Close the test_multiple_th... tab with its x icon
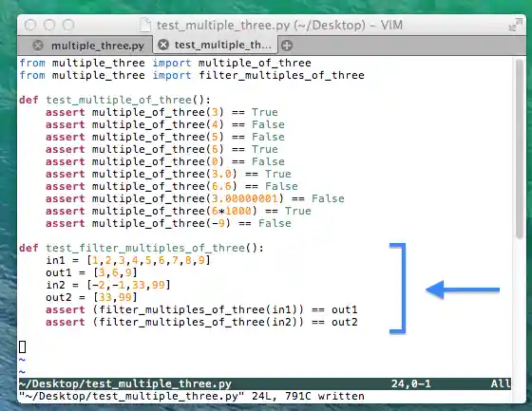This screenshot has width=532, height=411. 163,45
